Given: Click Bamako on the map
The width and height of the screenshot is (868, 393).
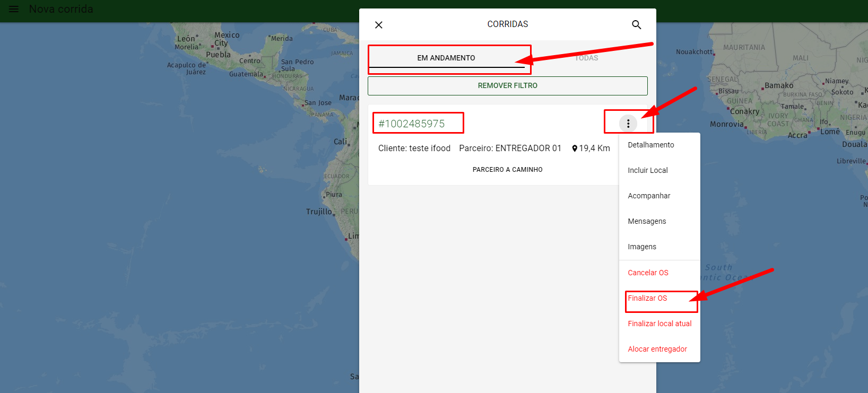Looking at the screenshot, I should (779, 85).
